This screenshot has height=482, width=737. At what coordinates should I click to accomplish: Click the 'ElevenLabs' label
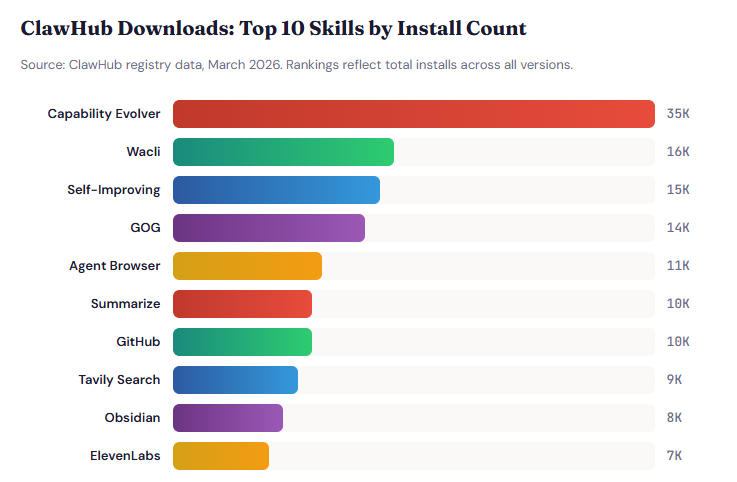click(x=125, y=456)
